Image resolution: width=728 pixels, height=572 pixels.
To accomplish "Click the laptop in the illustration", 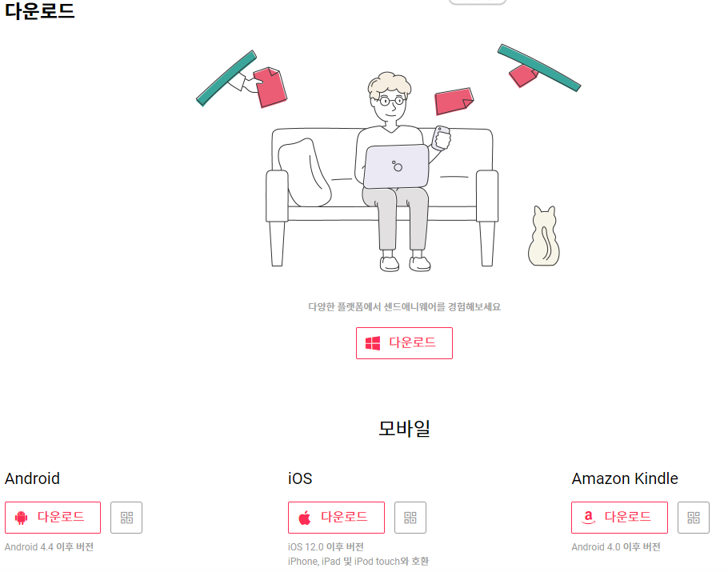I will tap(396, 166).
